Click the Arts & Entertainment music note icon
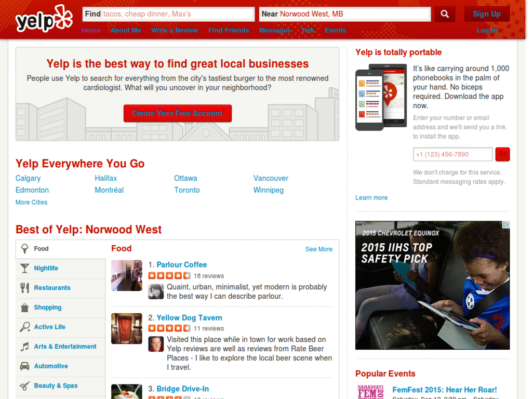 point(25,347)
